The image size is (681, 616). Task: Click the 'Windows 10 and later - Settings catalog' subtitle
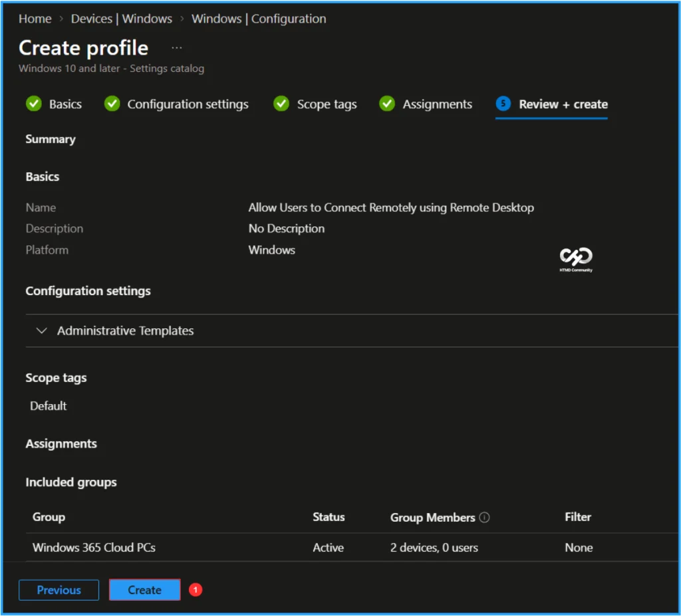pos(112,68)
